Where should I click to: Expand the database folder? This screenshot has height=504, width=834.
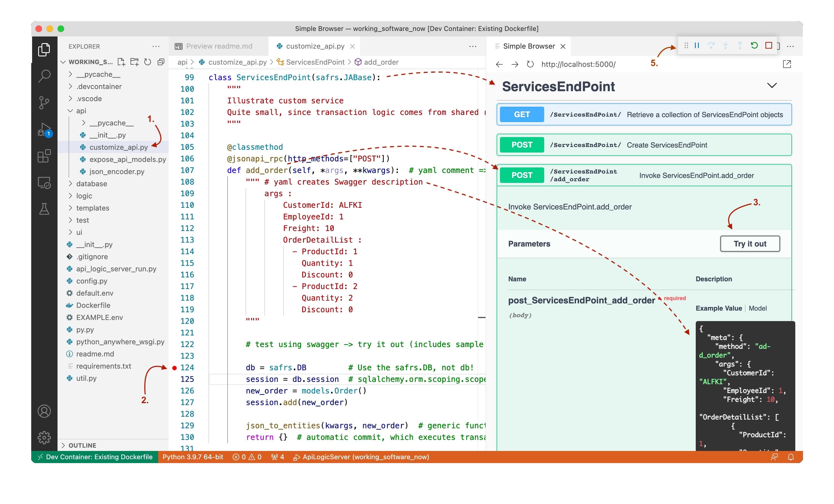coord(91,184)
